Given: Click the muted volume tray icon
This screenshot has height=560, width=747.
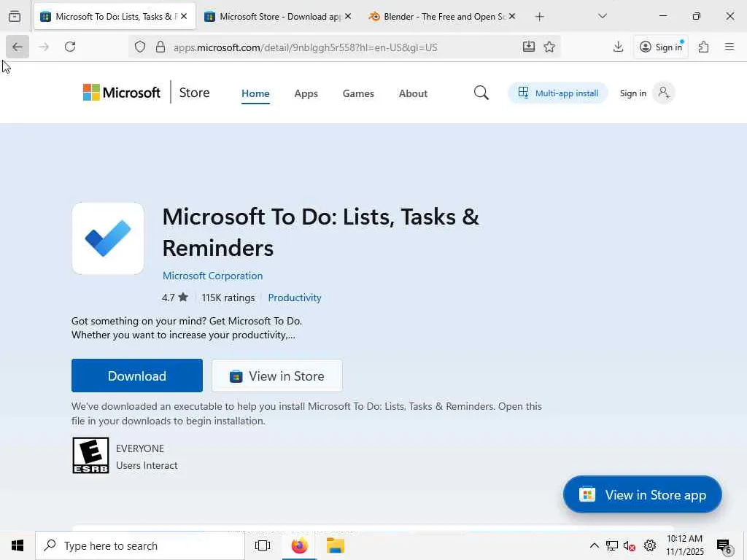Looking at the screenshot, I should pyautogui.click(x=630, y=545).
